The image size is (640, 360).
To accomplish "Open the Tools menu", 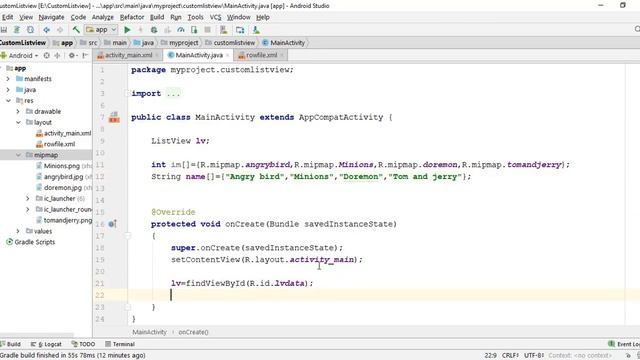I will [195, 17].
